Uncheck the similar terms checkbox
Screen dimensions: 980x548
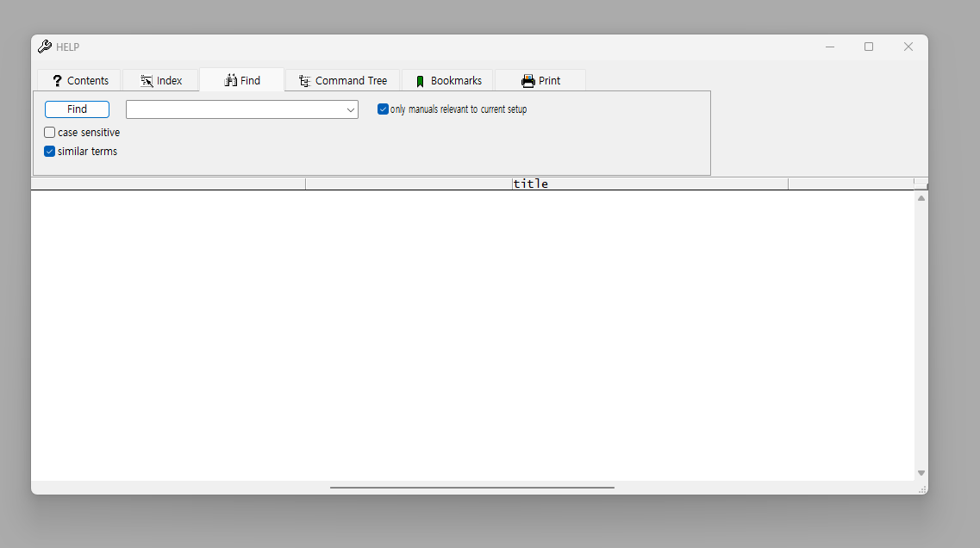[50, 152]
